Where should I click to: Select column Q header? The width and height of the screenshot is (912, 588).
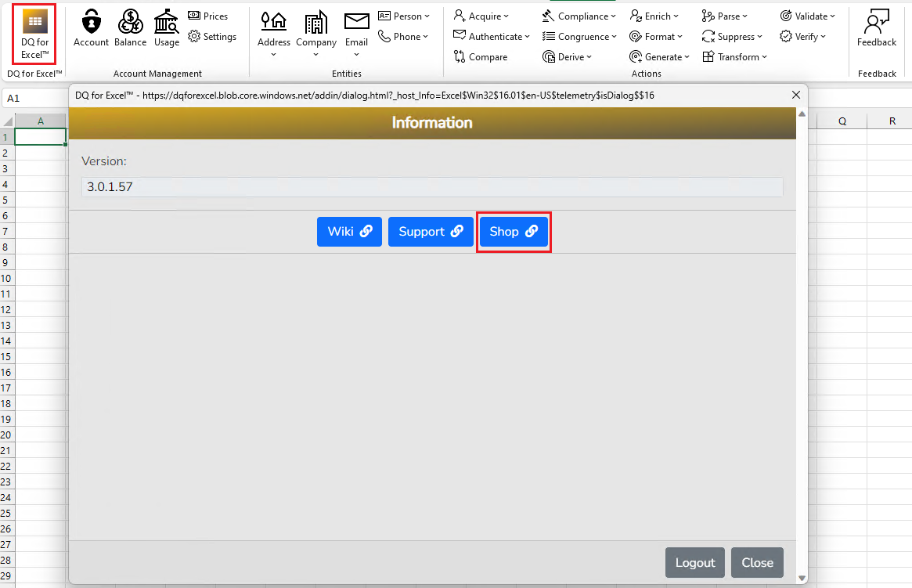842,121
